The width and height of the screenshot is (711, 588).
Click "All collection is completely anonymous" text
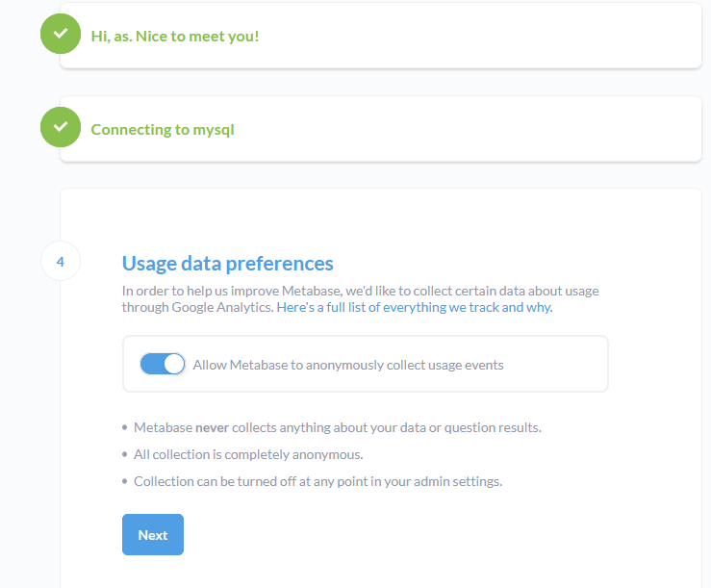[x=248, y=454]
